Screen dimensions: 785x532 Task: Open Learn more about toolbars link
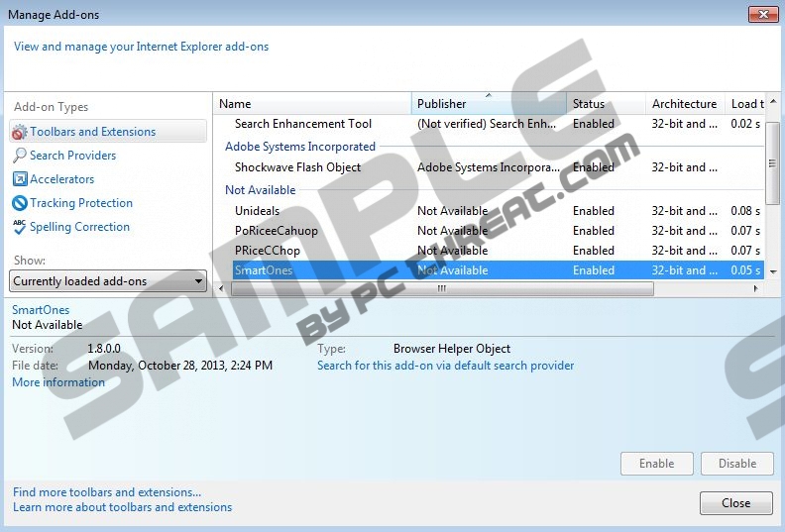(x=123, y=507)
